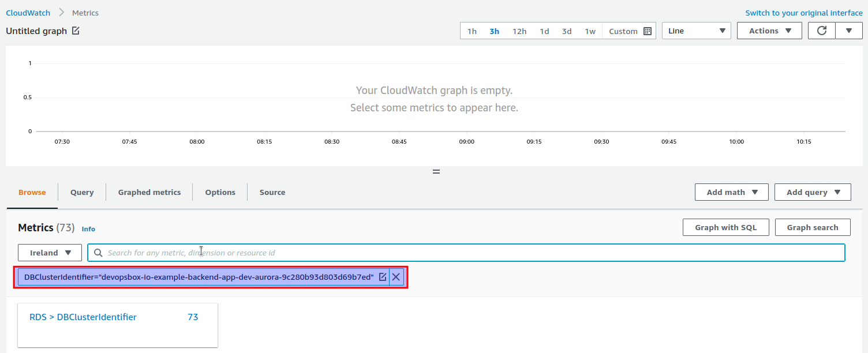Switch to the Source tab
This screenshot has height=353, width=868.
[x=272, y=192]
